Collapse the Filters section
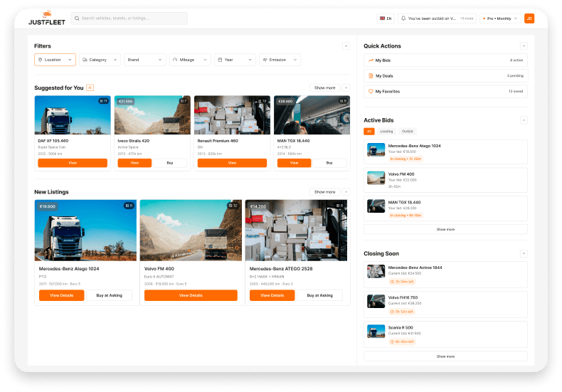This screenshot has width=562, height=392. [346, 46]
